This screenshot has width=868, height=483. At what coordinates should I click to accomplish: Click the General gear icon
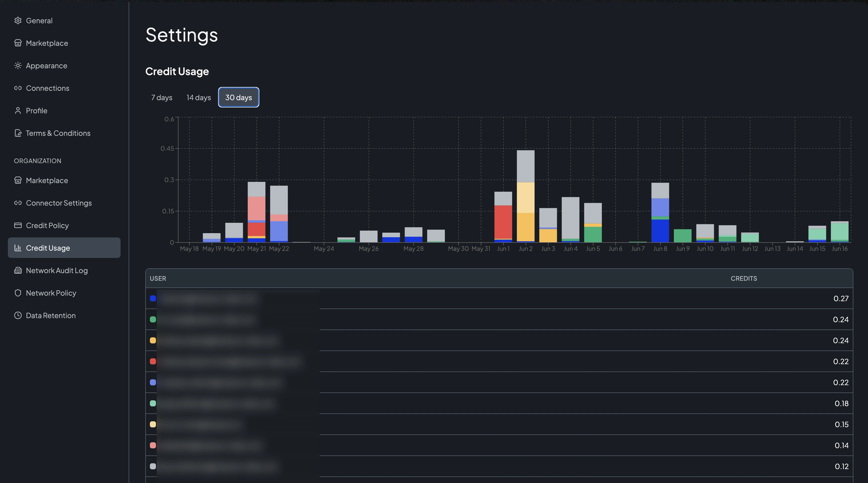[18, 20]
